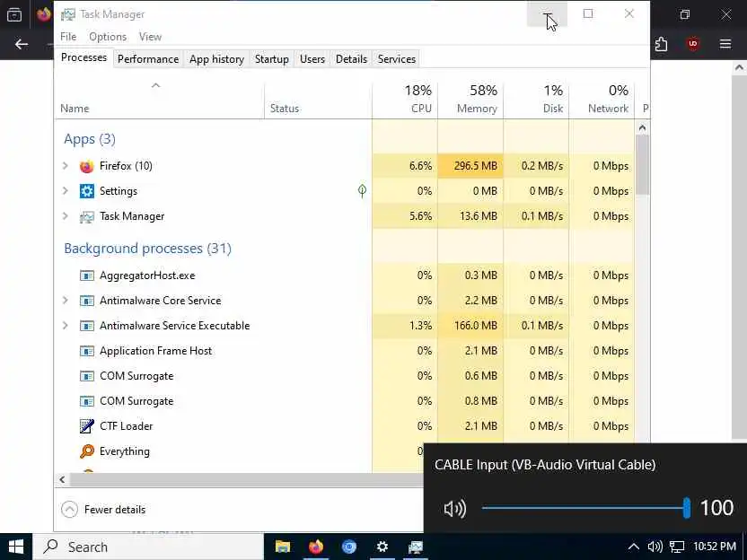Screen dimensions: 747x560
Task: Click the system tray volume icon
Action: point(655,547)
